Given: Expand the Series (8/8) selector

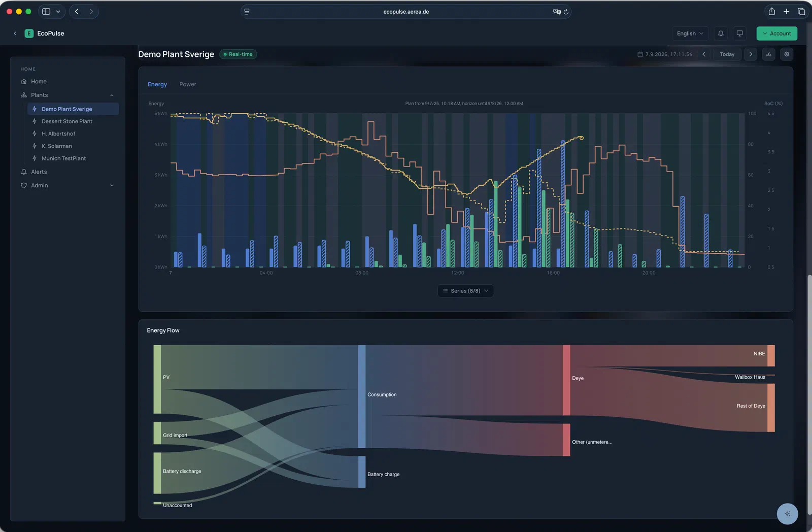Looking at the screenshot, I should pos(465,291).
